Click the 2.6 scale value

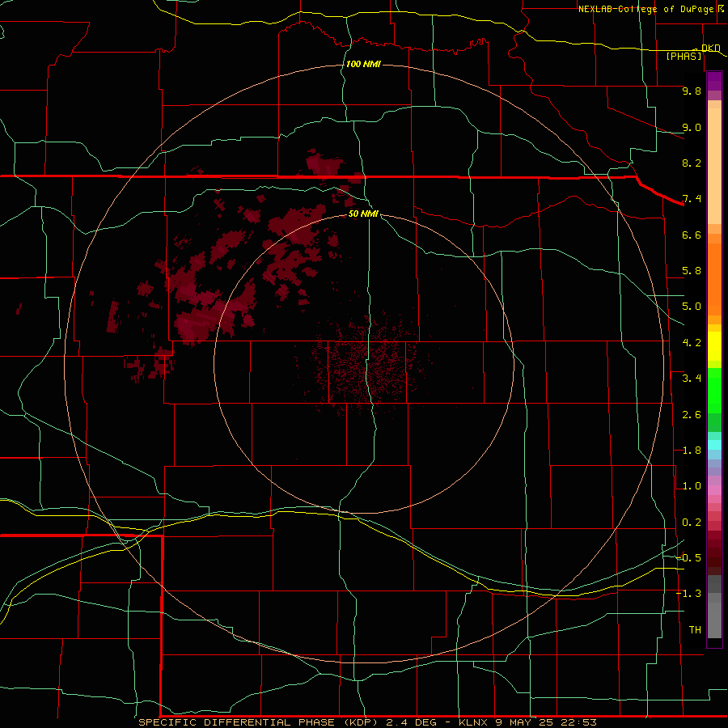(692, 415)
